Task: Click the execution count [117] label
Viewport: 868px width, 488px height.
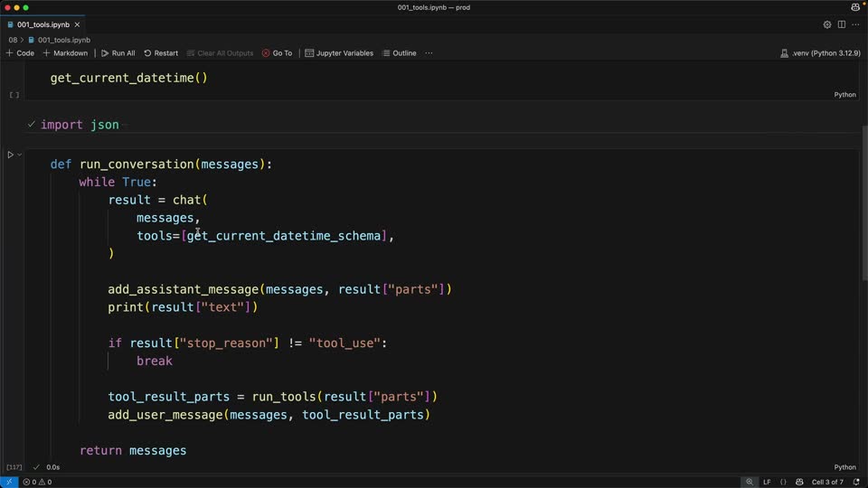Action: click(14, 467)
